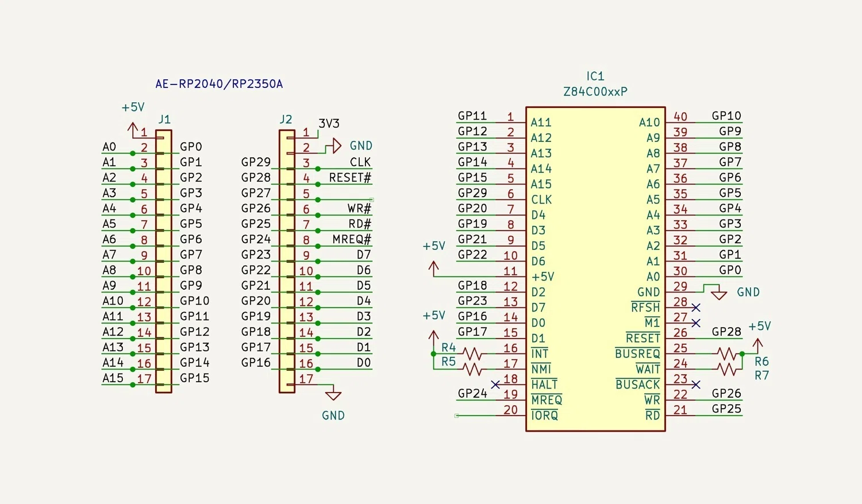Viewport: 862px width, 504px height.
Task: Select the GP24 net label at IC1 pin 19
Action: (x=472, y=394)
